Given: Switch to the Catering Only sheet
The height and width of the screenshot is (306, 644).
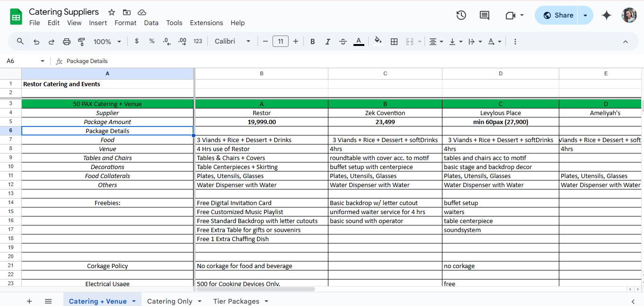Looking at the screenshot, I should pos(169,301).
